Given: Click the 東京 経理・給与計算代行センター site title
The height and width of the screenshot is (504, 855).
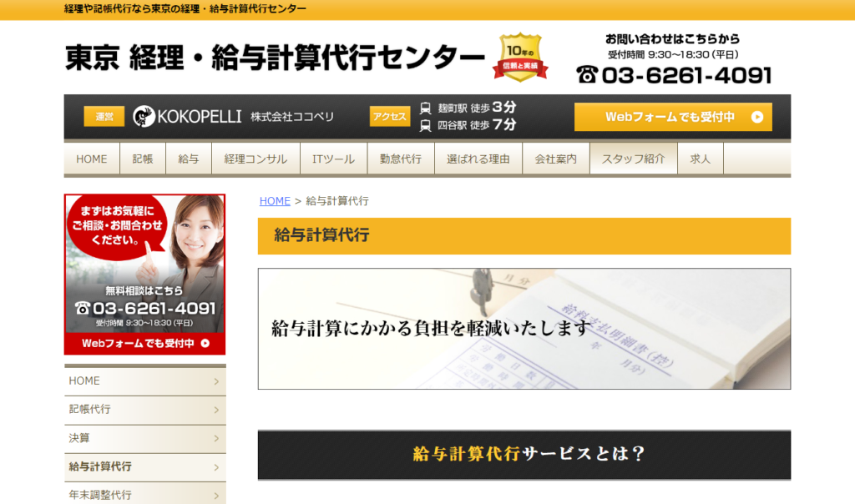Looking at the screenshot, I should (275, 58).
